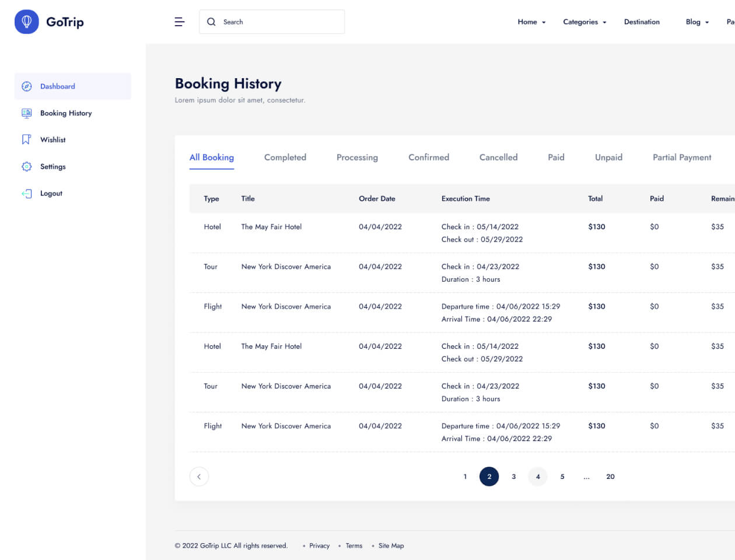Viewport: 735px width, 560px height.
Task: Toggle the sidebar hamburger menu icon
Action: (x=180, y=22)
